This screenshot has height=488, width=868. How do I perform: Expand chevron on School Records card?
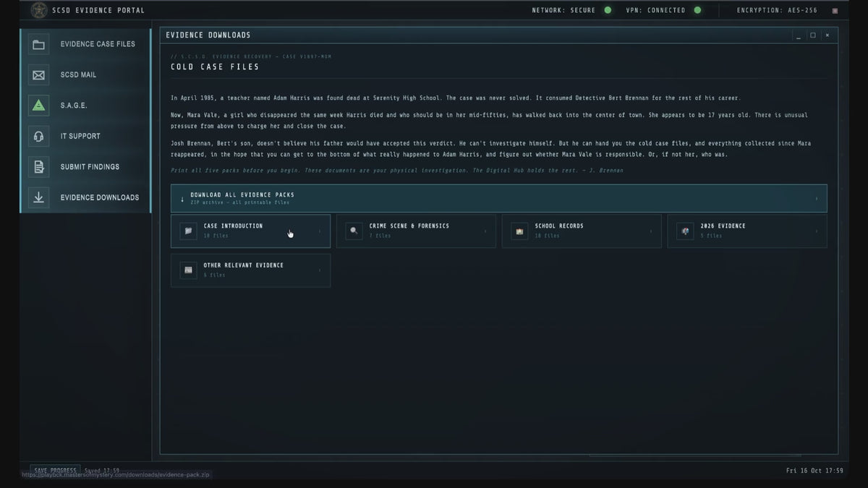651,231
